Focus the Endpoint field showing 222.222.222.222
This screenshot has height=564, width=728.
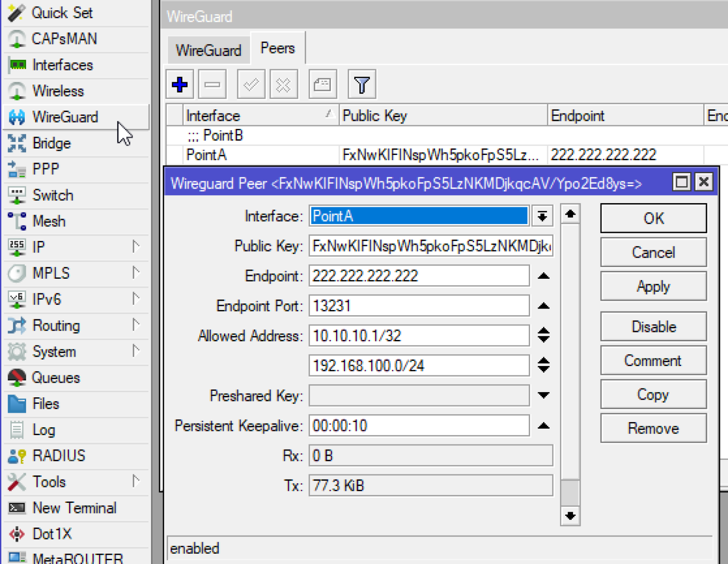419,276
